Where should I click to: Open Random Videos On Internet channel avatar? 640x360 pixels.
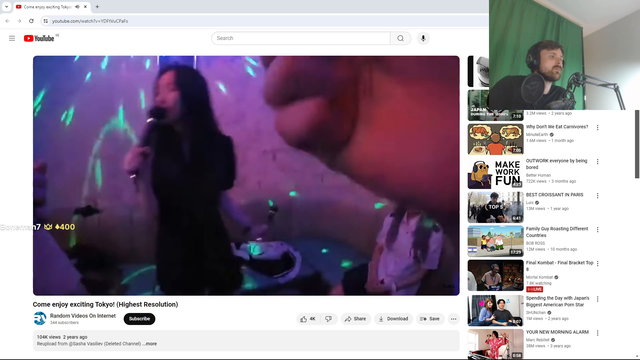(40, 318)
